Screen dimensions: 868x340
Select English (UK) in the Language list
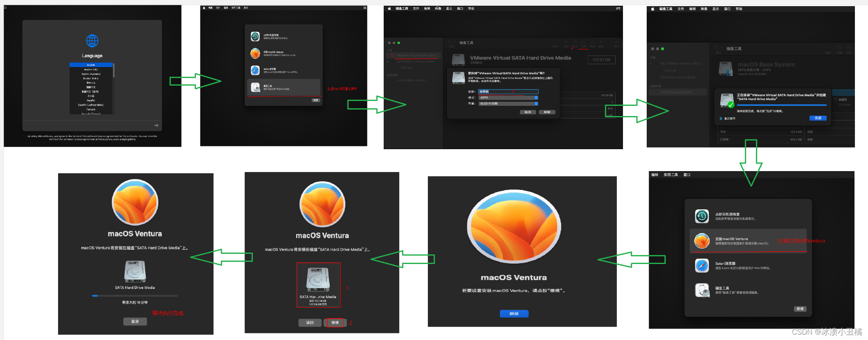pos(91,69)
